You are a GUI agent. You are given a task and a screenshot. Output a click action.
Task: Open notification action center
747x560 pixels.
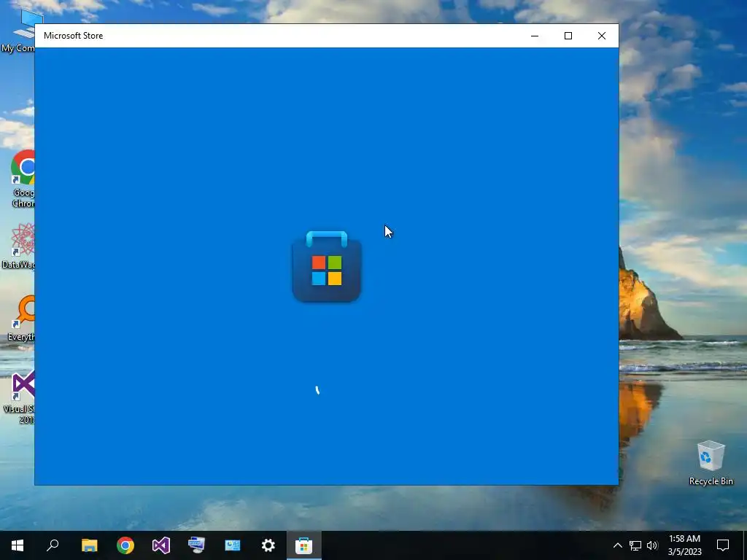tap(723, 545)
